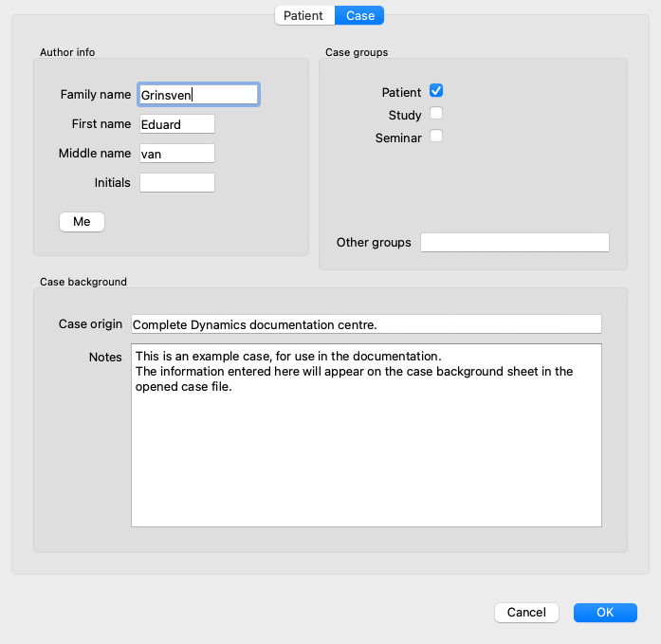Select the Case tab
This screenshot has width=661, height=644.
[359, 15]
